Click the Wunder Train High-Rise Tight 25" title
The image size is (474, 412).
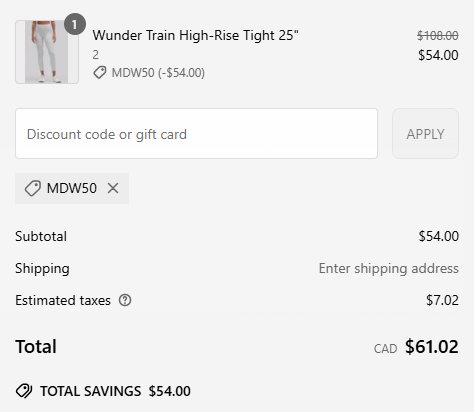click(x=196, y=35)
